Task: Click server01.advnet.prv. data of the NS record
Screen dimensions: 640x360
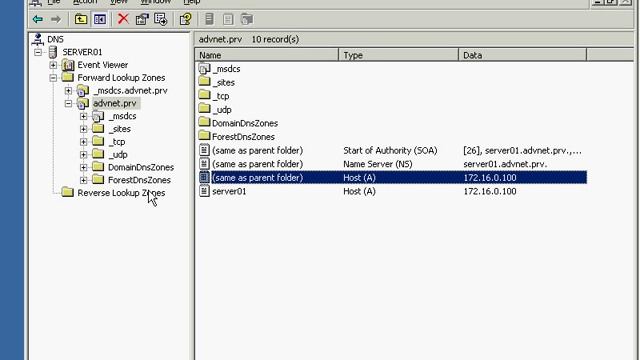Action: [x=505, y=164]
